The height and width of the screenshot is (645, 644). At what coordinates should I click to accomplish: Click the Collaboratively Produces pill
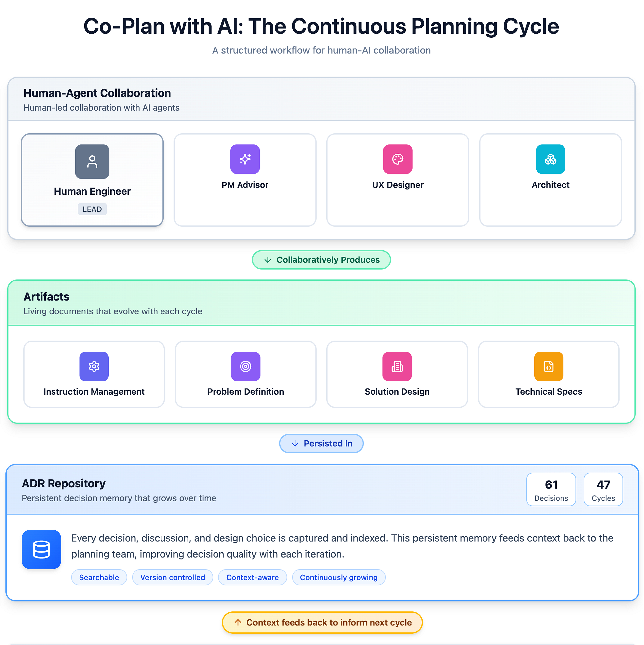coord(321,260)
